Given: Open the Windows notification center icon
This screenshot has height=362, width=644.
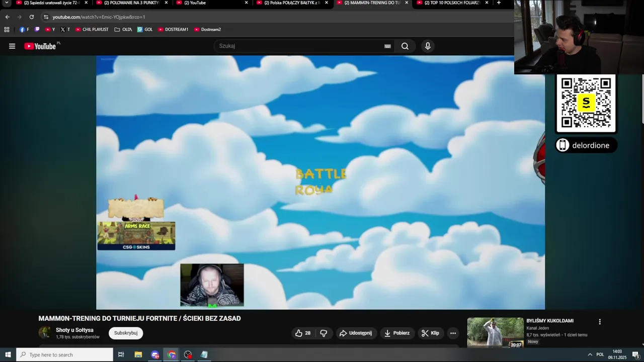Looking at the screenshot, I should pyautogui.click(x=635, y=355).
